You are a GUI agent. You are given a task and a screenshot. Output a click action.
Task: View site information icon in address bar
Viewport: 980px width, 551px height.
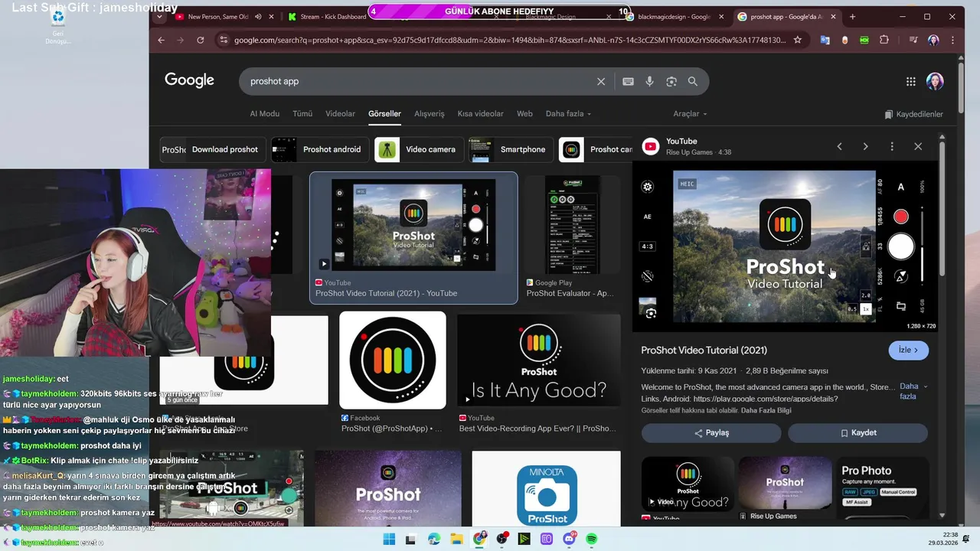(222, 40)
